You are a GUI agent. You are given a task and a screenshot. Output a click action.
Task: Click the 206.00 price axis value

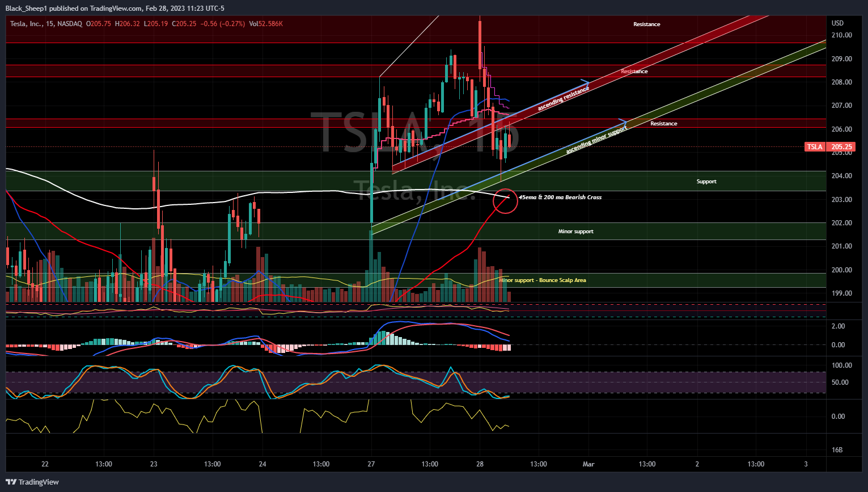click(x=842, y=129)
